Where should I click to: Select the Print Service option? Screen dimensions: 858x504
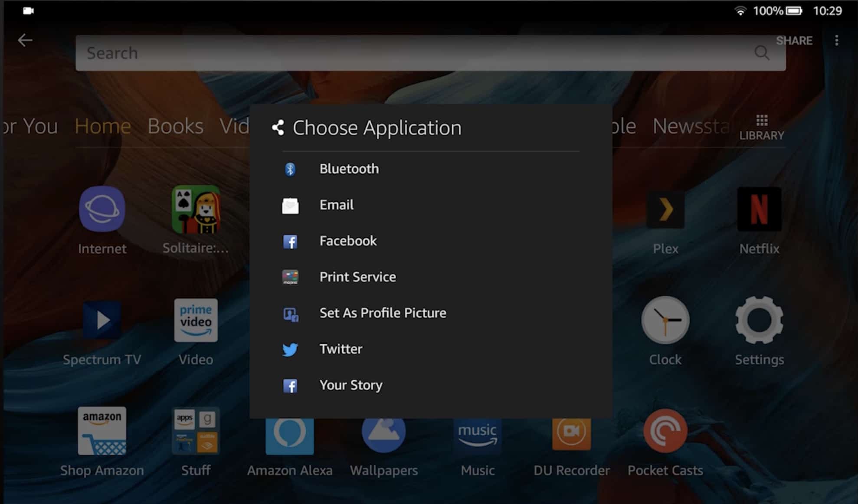pos(357,277)
